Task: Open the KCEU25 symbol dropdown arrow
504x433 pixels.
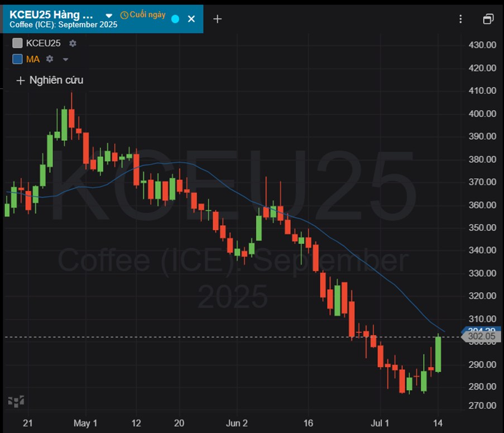Action: click(109, 16)
